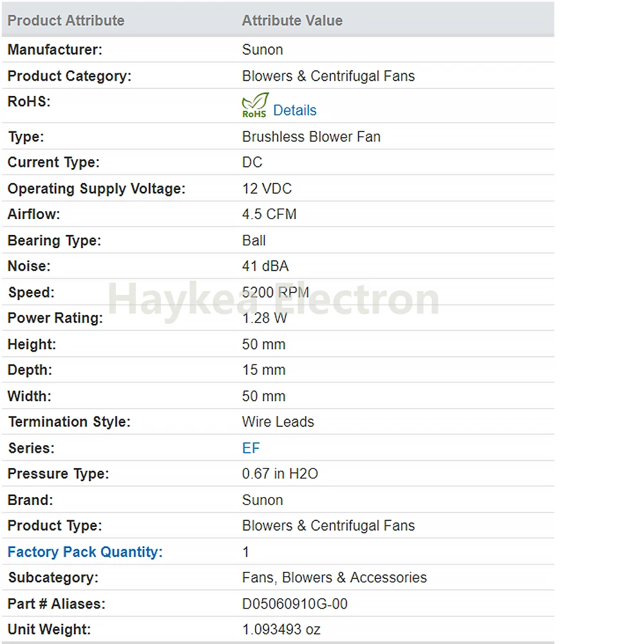
Task: Click the Ball bearing type value
Action: 254,240
